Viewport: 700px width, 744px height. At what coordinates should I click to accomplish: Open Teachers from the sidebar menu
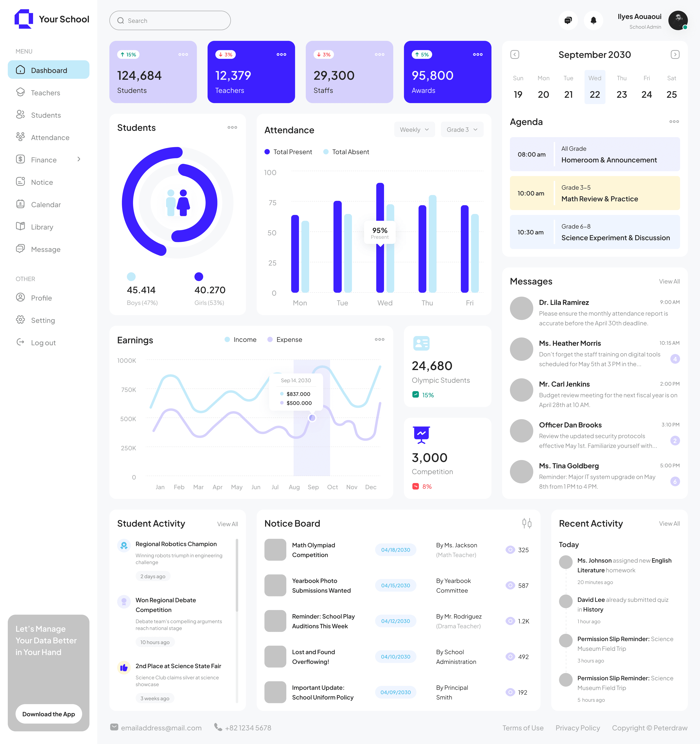(x=45, y=92)
